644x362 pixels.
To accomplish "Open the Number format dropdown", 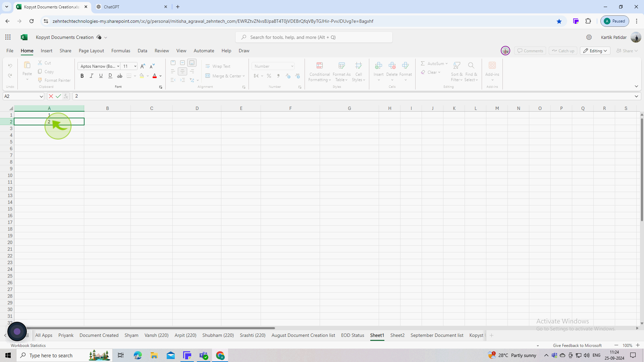I will pyautogui.click(x=273, y=66).
